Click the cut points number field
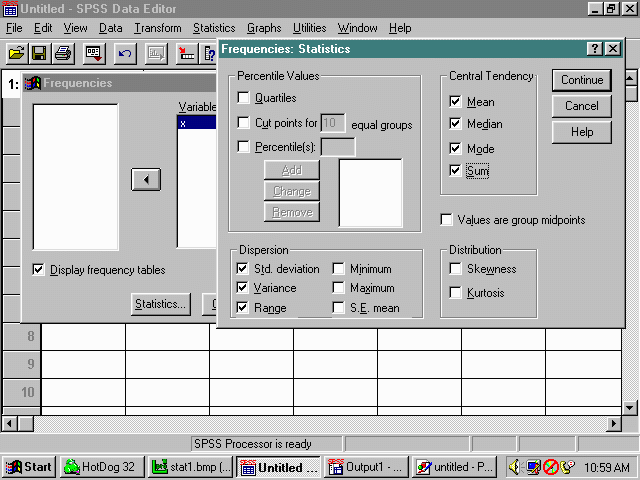Screen dimensions: 640x480 [333, 123]
